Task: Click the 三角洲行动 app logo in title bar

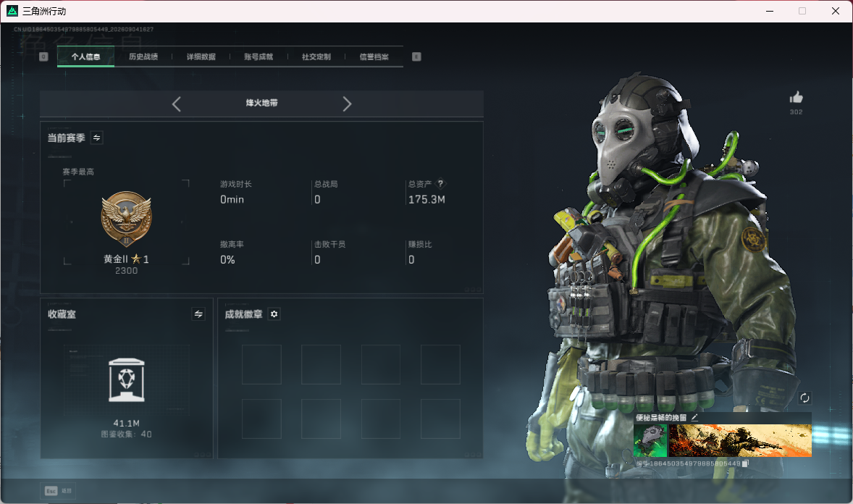Action: pos(12,11)
